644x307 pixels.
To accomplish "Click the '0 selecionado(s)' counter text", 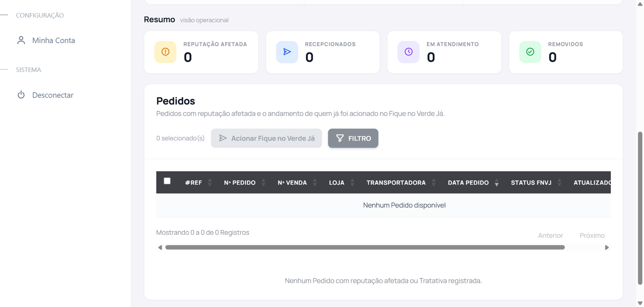I will pyautogui.click(x=180, y=138).
